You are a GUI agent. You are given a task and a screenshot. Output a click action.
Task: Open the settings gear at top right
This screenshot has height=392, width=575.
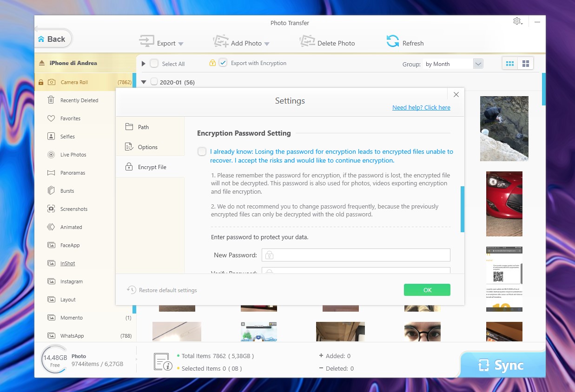516,21
